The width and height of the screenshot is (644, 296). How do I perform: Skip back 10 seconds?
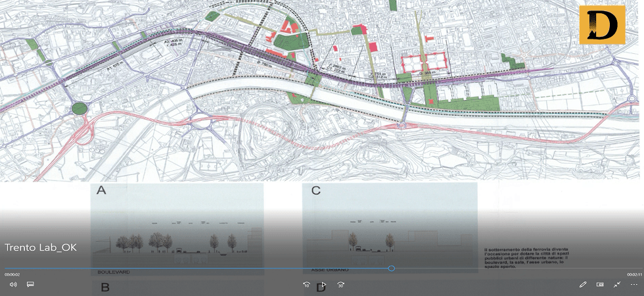(306, 284)
